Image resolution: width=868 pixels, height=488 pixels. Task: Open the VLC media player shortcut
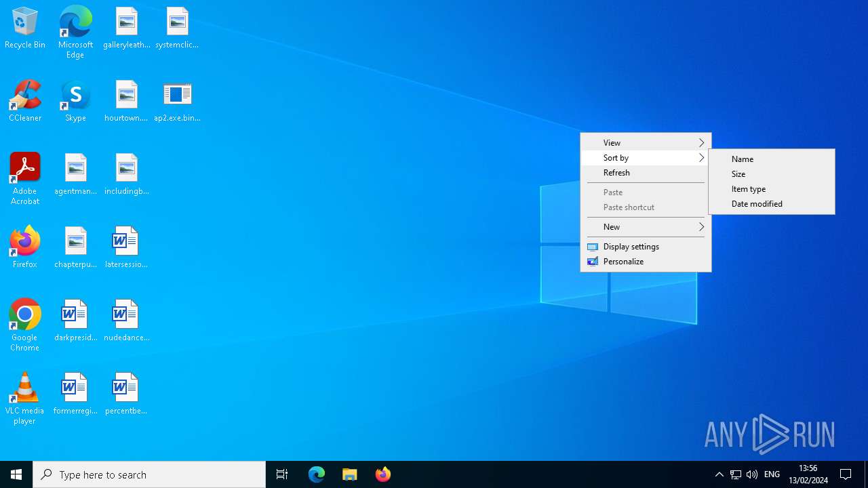25,399
